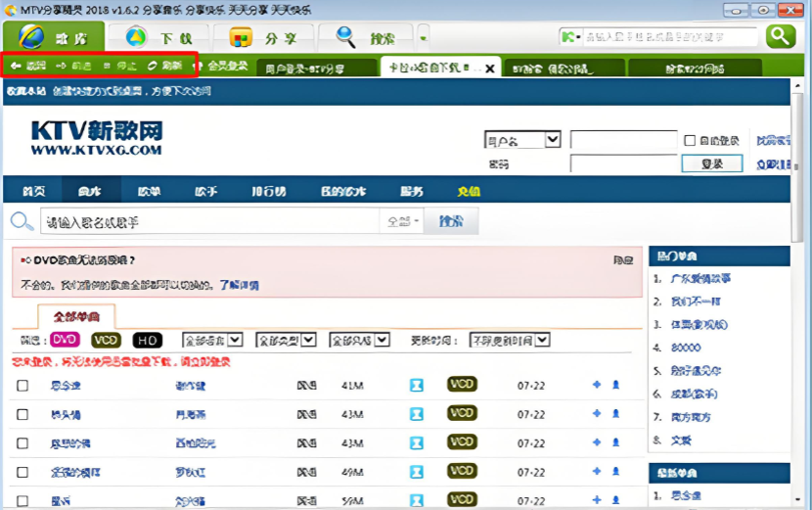Click the preview icon in the 41M row
Image resolution: width=812 pixels, height=510 pixels.
click(x=417, y=385)
